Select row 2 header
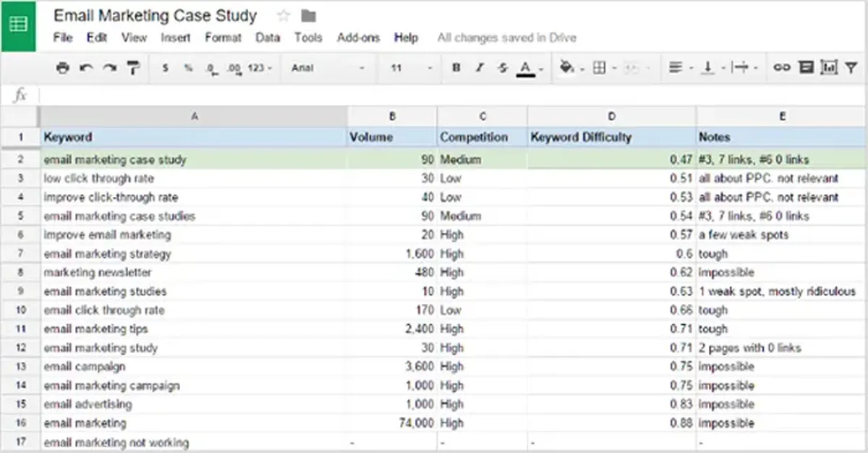Screen dimensions: 868x453 pyautogui.click(x=20, y=160)
